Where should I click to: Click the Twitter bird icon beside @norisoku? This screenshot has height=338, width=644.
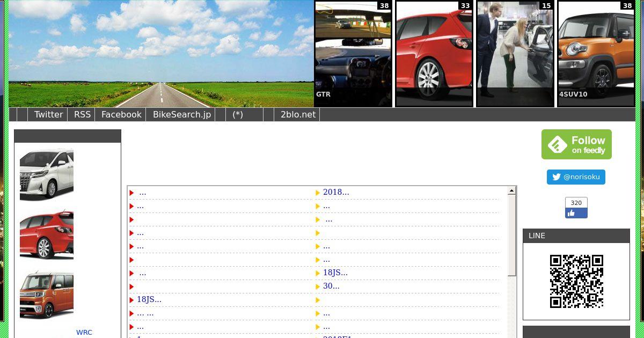(x=557, y=177)
